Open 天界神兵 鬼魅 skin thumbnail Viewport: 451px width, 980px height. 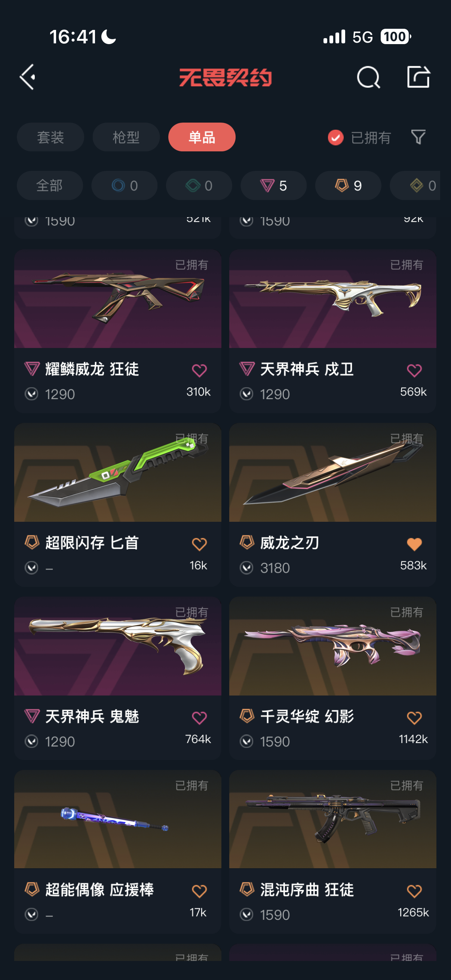(117, 646)
